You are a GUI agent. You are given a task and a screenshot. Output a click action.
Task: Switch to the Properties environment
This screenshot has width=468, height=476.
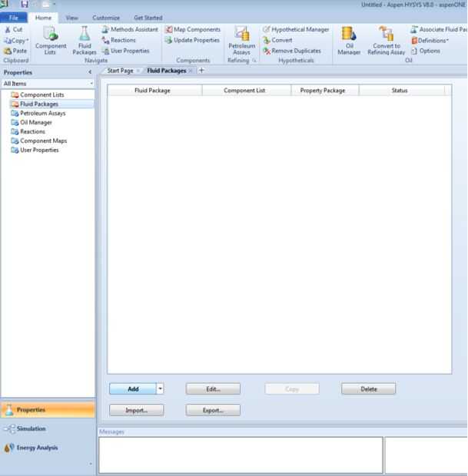click(x=48, y=409)
